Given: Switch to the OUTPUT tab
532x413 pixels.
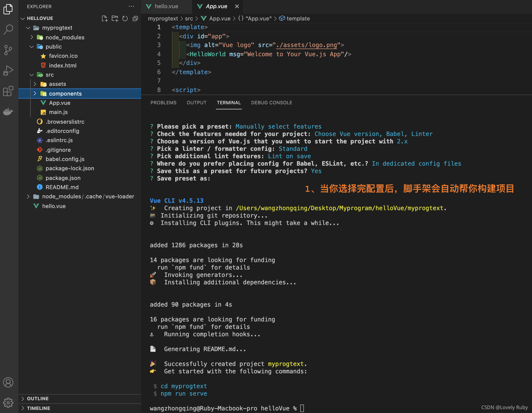Looking at the screenshot, I should coord(196,102).
